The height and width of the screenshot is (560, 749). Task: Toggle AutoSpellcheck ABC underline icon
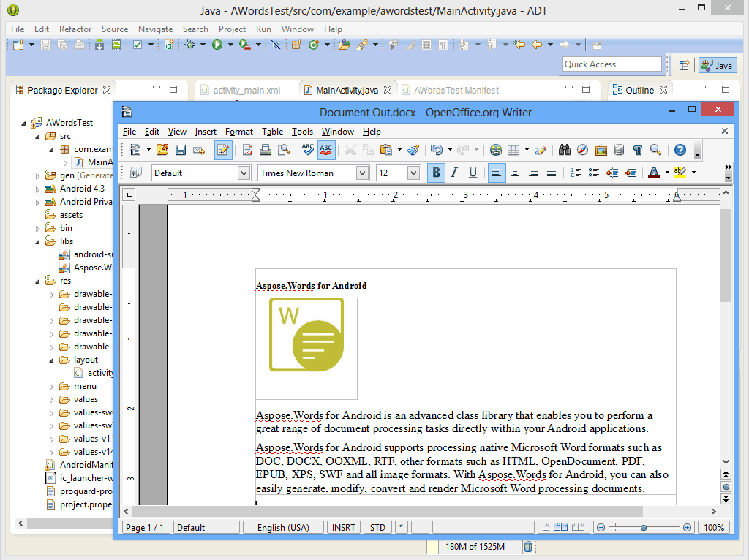pyautogui.click(x=325, y=150)
